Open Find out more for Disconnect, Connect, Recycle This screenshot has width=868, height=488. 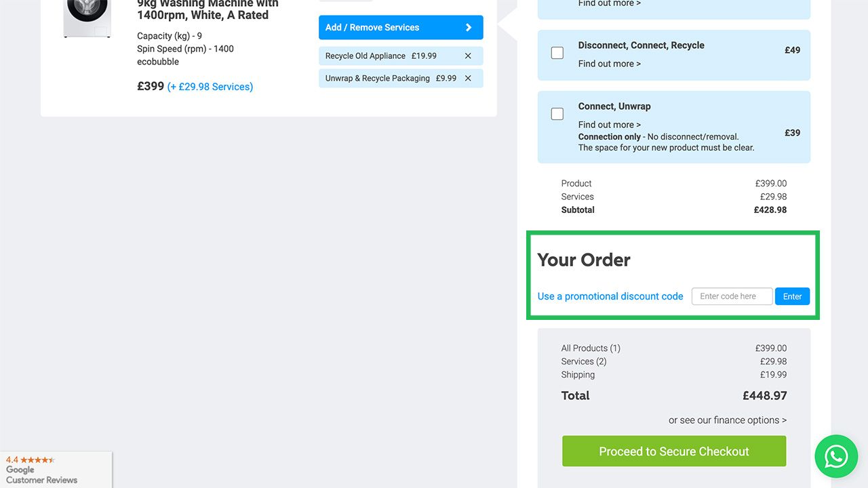click(x=609, y=63)
